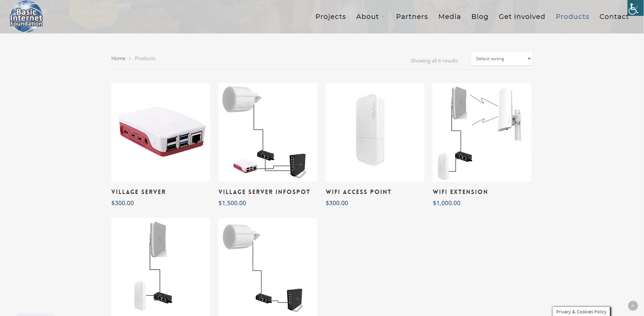Open the Privacy & Cookies Policy
This screenshot has height=316, width=644.
(581, 312)
